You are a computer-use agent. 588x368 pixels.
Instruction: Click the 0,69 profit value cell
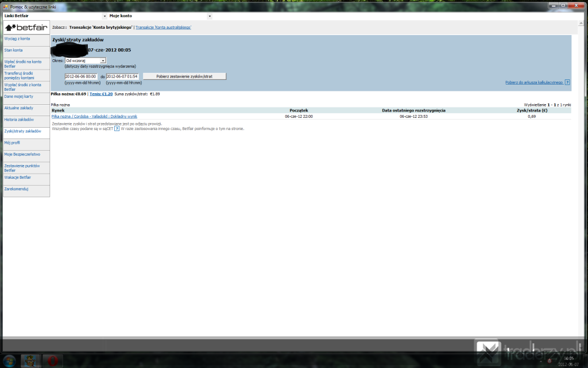(x=532, y=116)
